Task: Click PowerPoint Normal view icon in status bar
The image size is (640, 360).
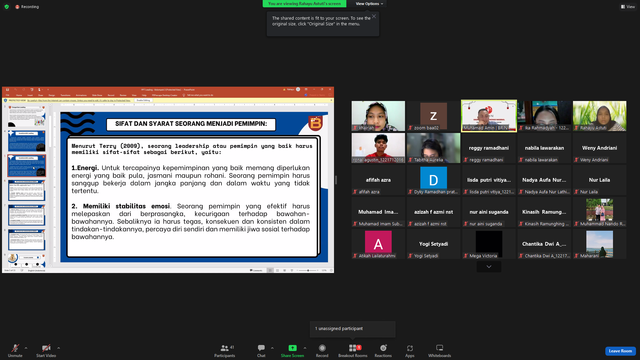Action: point(270,270)
